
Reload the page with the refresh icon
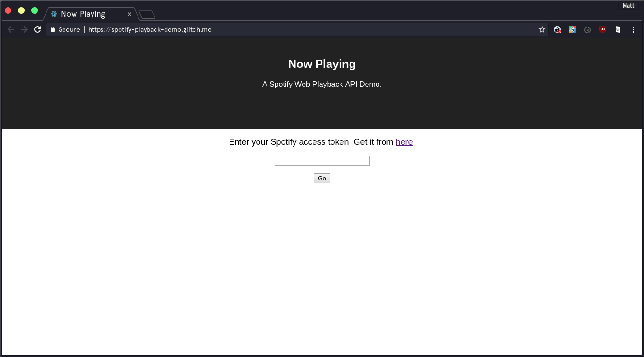37,29
